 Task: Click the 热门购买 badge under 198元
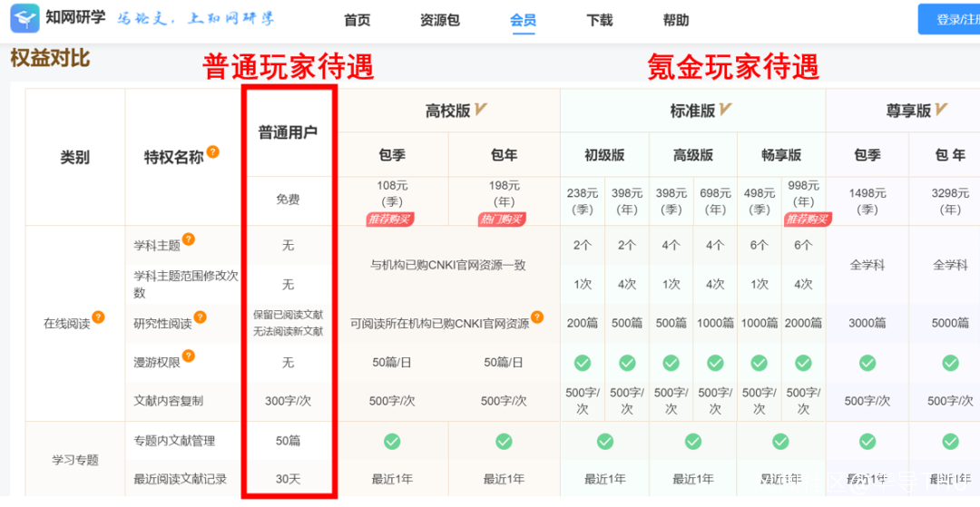pyautogui.click(x=503, y=219)
